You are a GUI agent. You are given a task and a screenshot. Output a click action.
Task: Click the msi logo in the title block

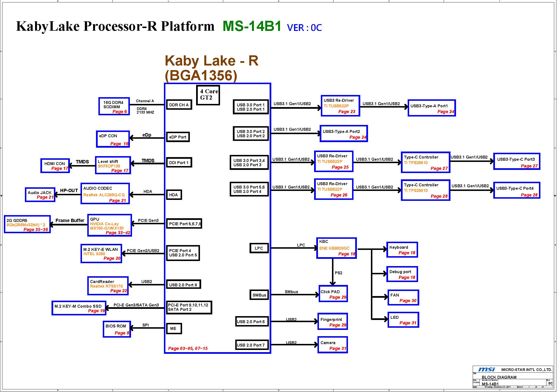(x=486, y=370)
